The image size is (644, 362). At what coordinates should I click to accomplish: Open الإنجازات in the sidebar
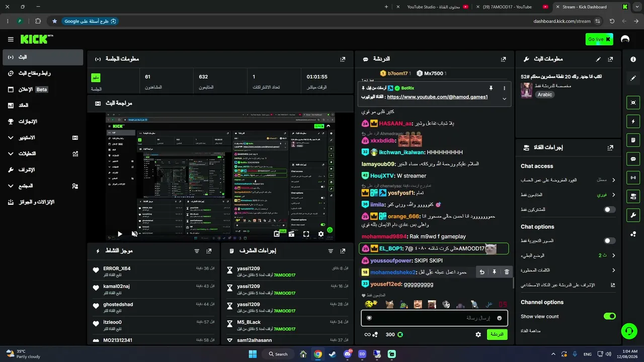(43, 122)
